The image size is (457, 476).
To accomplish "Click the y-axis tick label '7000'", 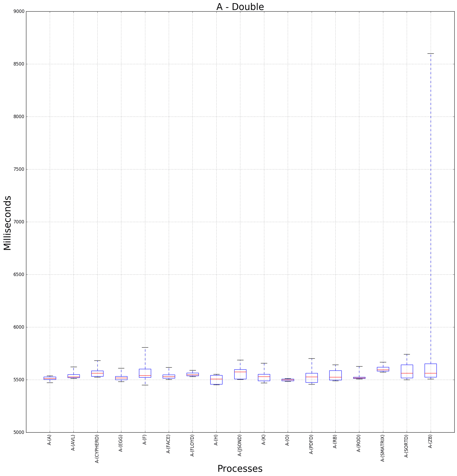I will 19,222.
